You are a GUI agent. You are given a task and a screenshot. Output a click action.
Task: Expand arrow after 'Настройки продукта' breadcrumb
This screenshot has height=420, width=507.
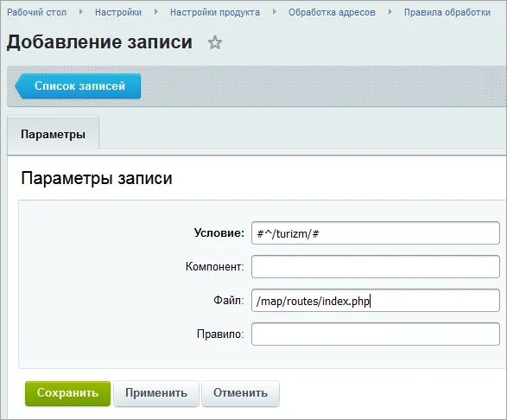(274, 12)
